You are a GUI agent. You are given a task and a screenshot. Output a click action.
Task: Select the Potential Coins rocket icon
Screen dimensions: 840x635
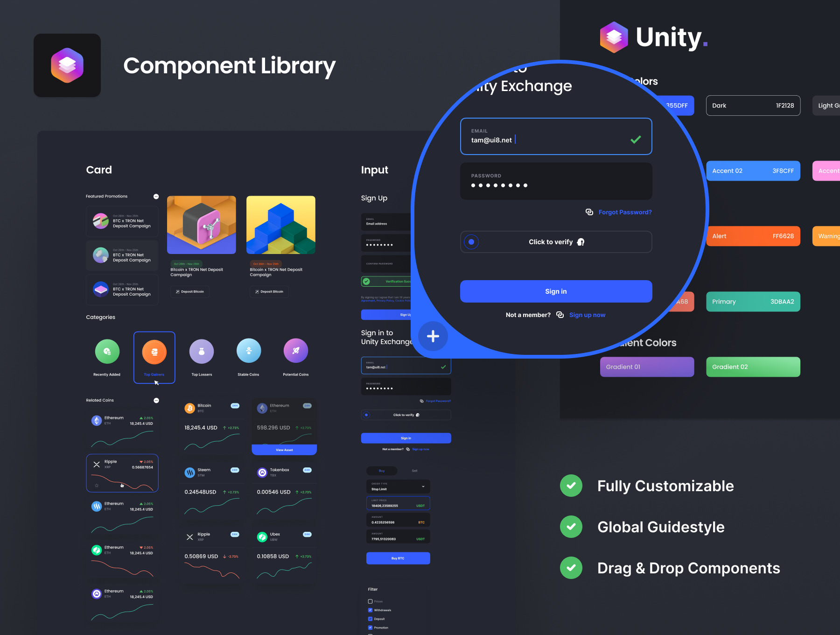[x=296, y=351]
